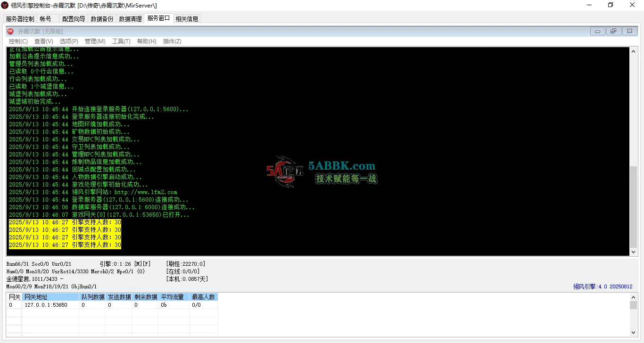Image resolution: width=644 pixels, height=343 pixels.
Task: Click the Hum0/0 Mon18/20 status line
Action: pos(75,271)
